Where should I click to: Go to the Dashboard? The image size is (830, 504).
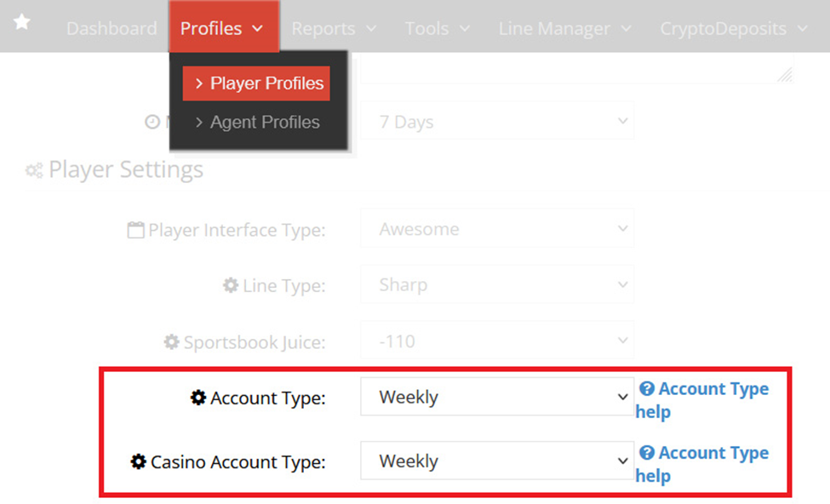pos(112,28)
